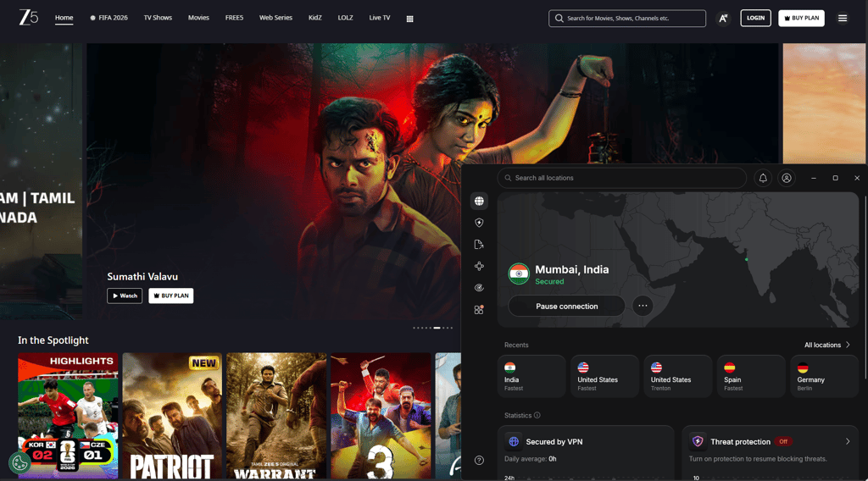The image size is (868, 481).
Task: Click the LOGIN button
Action: pyautogui.click(x=755, y=19)
